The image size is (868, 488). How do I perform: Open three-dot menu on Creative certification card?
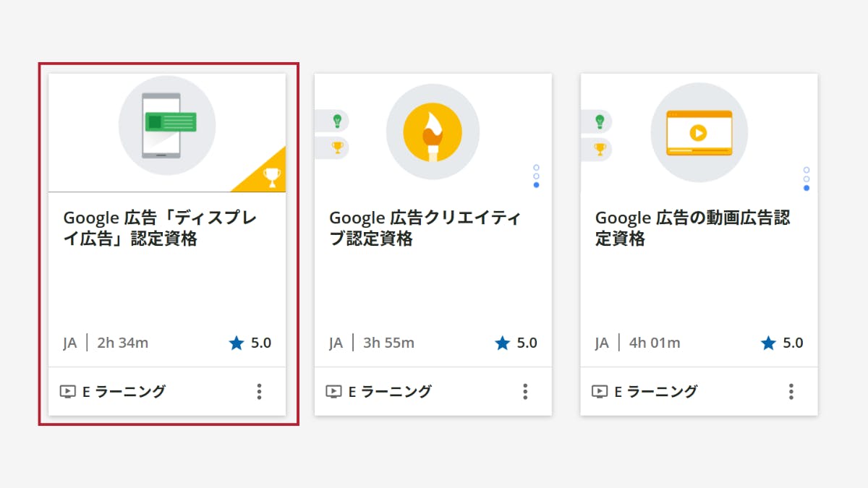coord(525,392)
